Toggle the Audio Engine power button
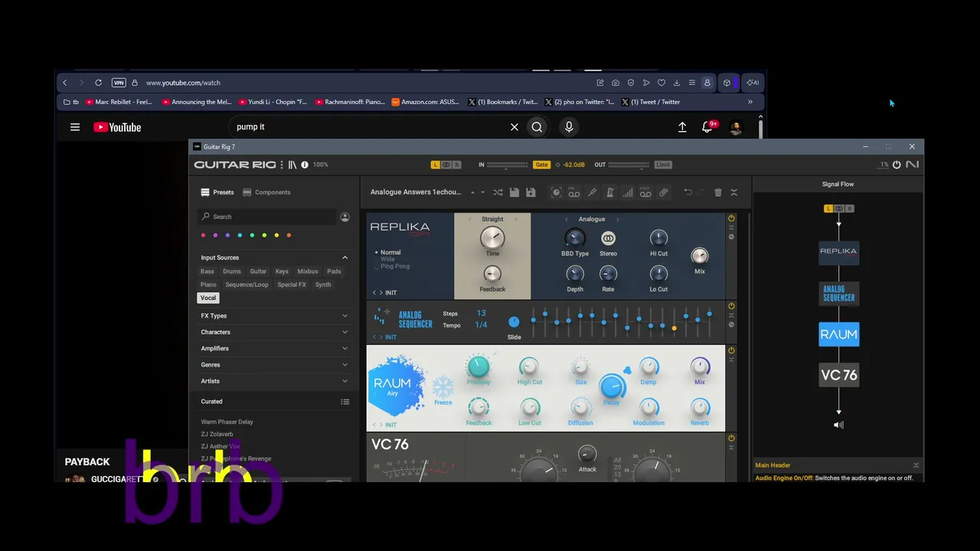 coord(897,165)
